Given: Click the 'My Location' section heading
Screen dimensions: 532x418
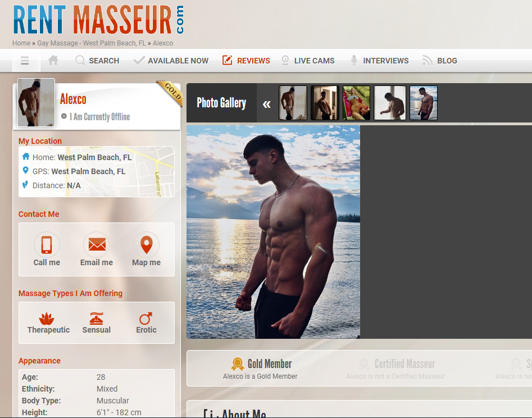Looking at the screenshot, I should pos(40,141).
